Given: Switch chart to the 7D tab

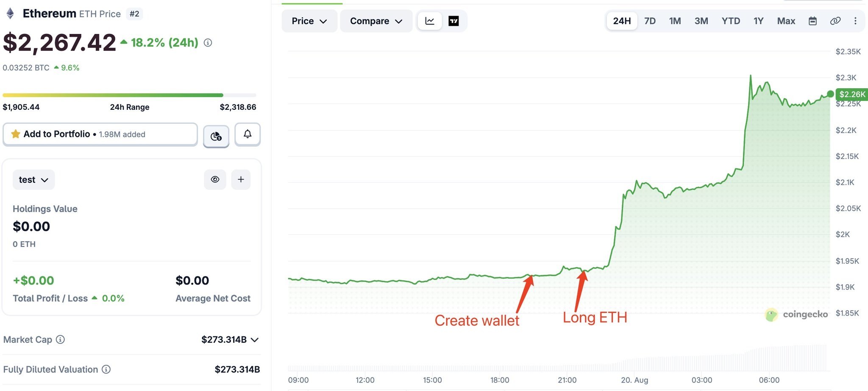Looking at the screenshot, I should tap(650, 21).
